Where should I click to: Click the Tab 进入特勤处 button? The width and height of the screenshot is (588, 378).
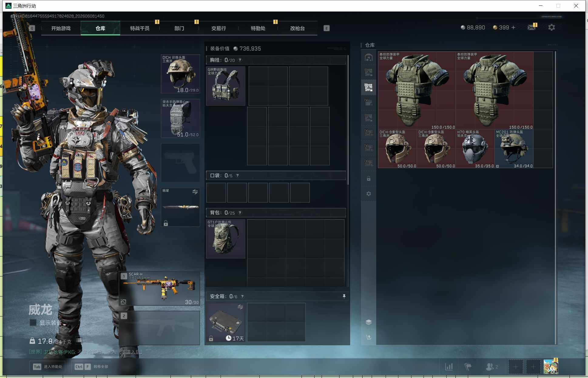point(48,366)
